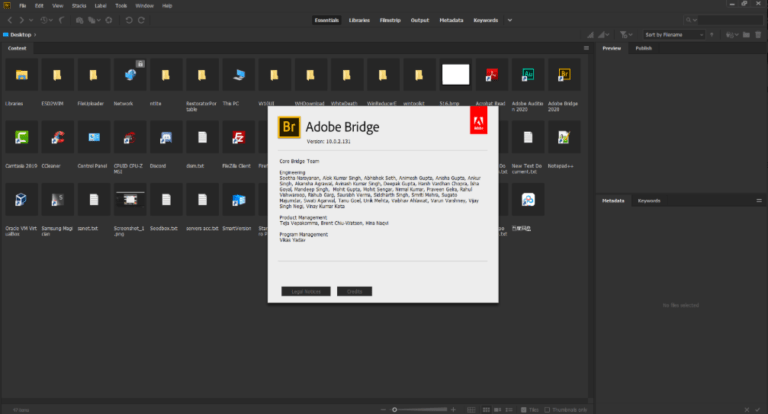Open the Stacks menu
Screen dimensions: 768x414
tap(79, 6)
